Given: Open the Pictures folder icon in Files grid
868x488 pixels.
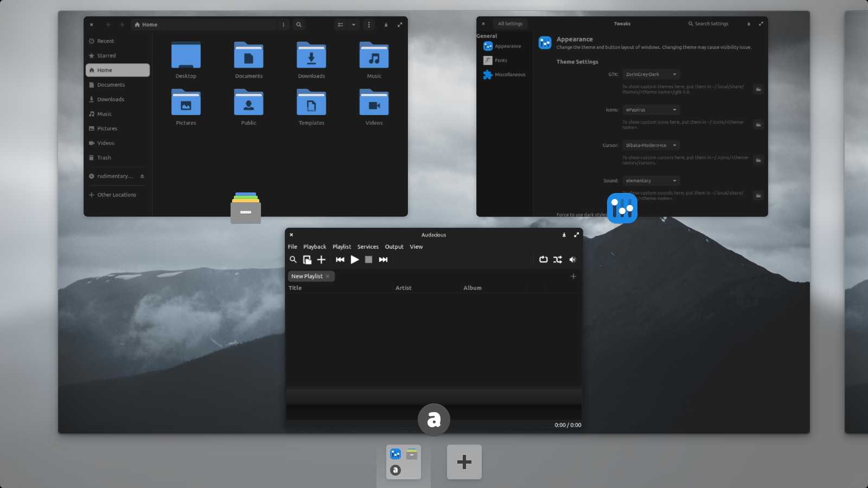Looking at the screenshot, I should coord(186,102).
